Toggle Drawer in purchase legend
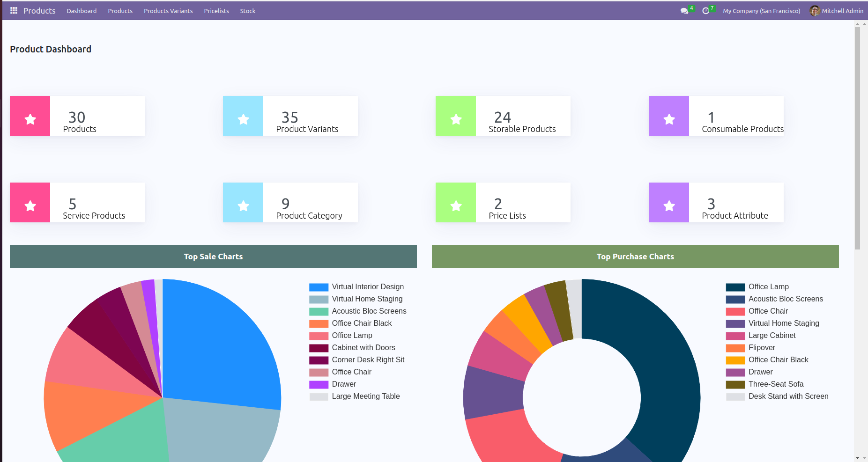 [x=749, y=372]
